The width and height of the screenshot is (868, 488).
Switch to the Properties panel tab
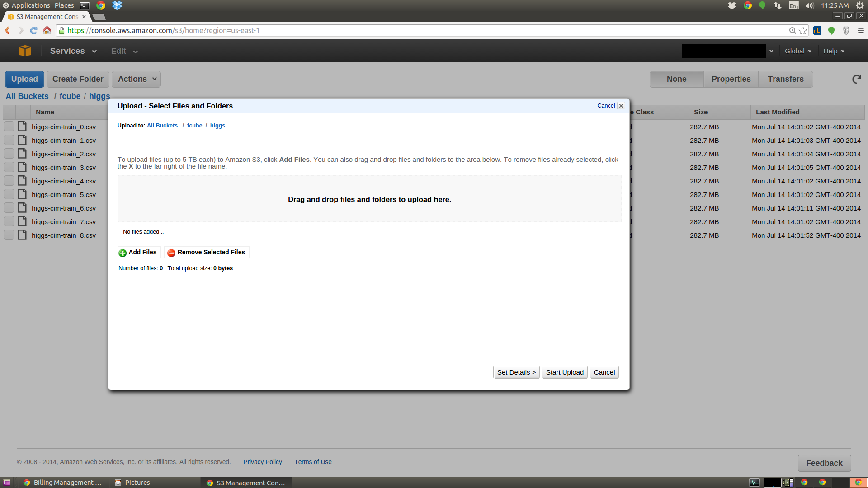[731, 79]
